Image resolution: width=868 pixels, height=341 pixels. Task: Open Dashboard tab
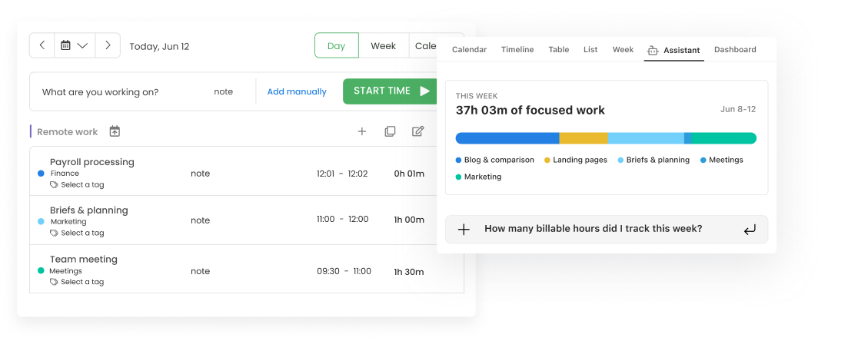click(735, 50)
